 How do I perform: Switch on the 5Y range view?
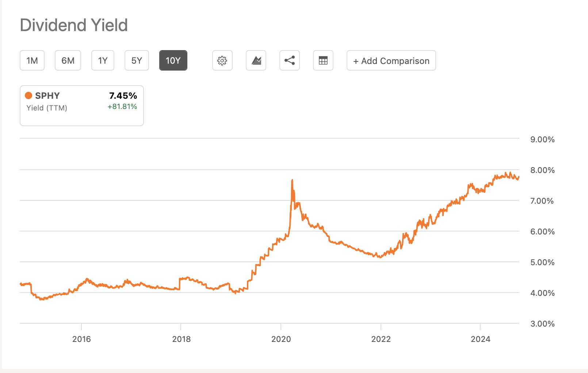pyautogui.click(x=136, y=60)
